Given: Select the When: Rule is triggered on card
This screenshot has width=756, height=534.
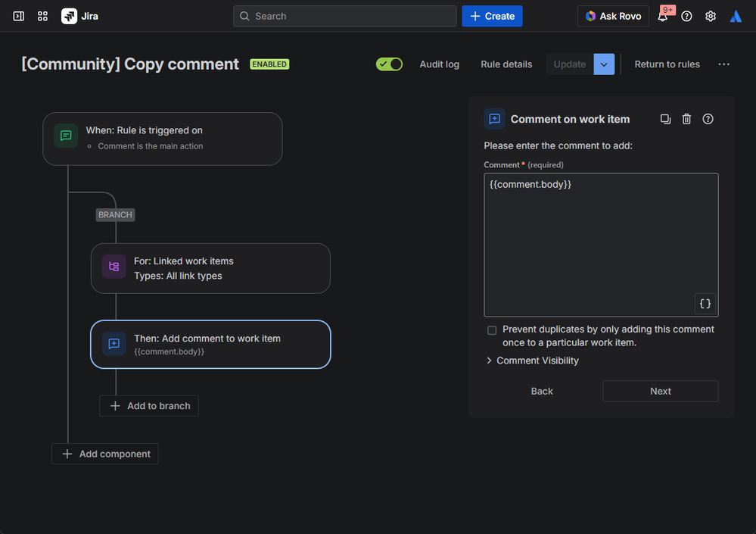Looking at the screenshot, I should click(163, 139).
